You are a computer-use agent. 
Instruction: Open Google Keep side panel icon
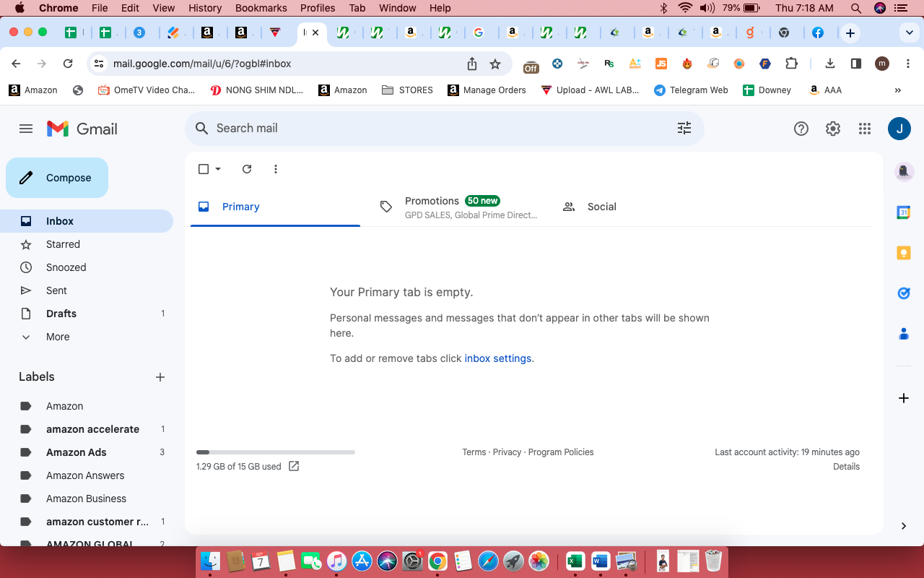[x=903, y=253]
